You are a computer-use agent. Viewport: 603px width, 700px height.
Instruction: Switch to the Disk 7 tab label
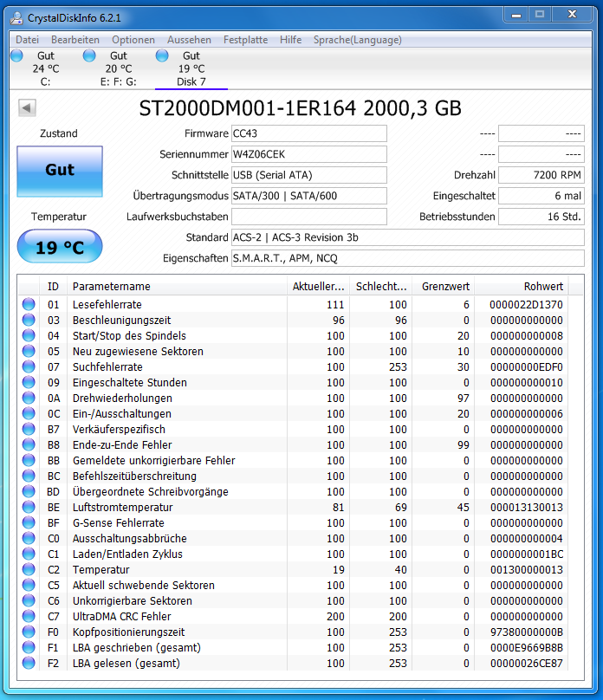pyautogui.click(x=191, y=81)
